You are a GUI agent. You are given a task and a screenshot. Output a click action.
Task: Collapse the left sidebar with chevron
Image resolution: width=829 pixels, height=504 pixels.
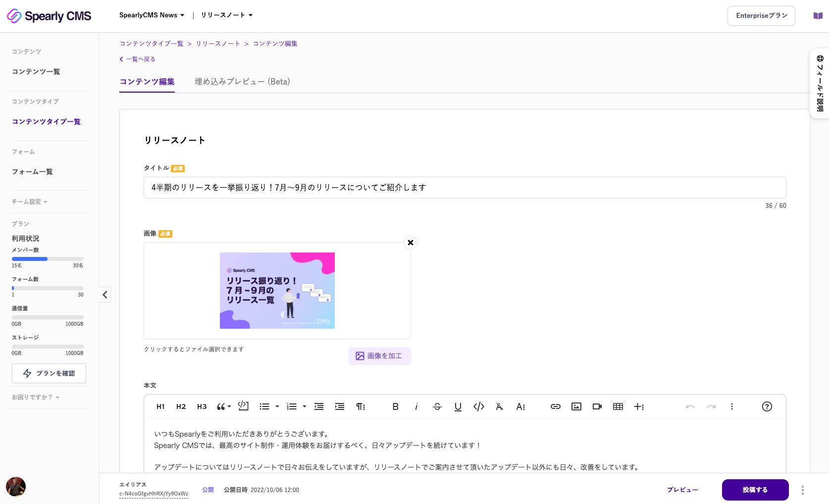click(x=105, y=295)
